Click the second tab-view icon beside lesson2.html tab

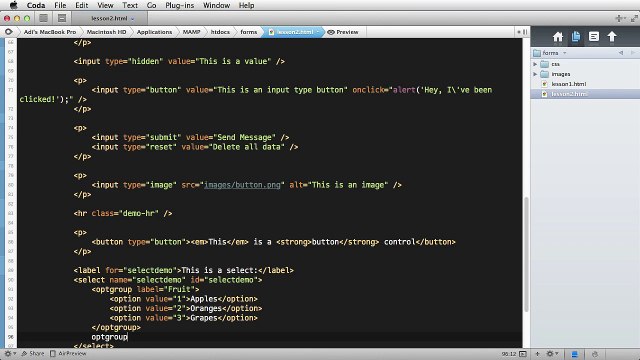[62, 18]
